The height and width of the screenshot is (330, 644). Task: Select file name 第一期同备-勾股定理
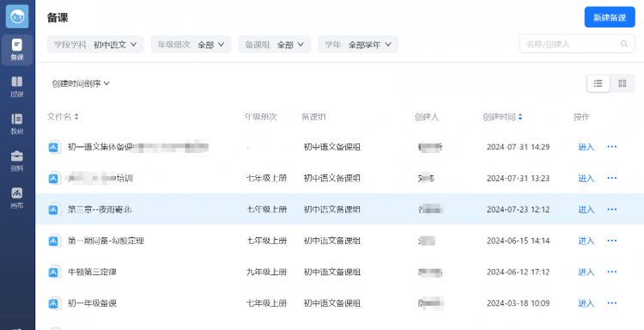(106, 241)
